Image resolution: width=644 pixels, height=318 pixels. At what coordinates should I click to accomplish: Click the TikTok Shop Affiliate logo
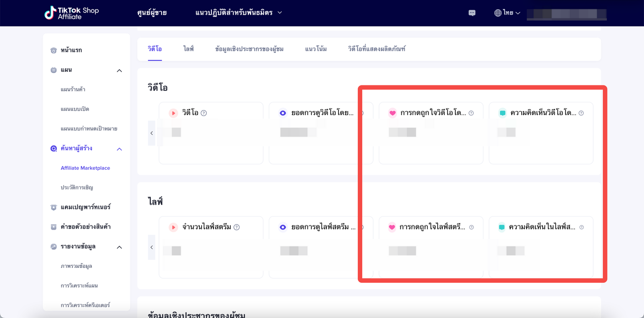click(x=71, y=13)
